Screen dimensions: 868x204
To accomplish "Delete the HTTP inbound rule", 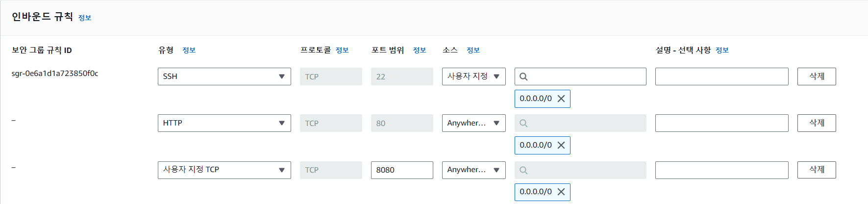I will [817, 123].
